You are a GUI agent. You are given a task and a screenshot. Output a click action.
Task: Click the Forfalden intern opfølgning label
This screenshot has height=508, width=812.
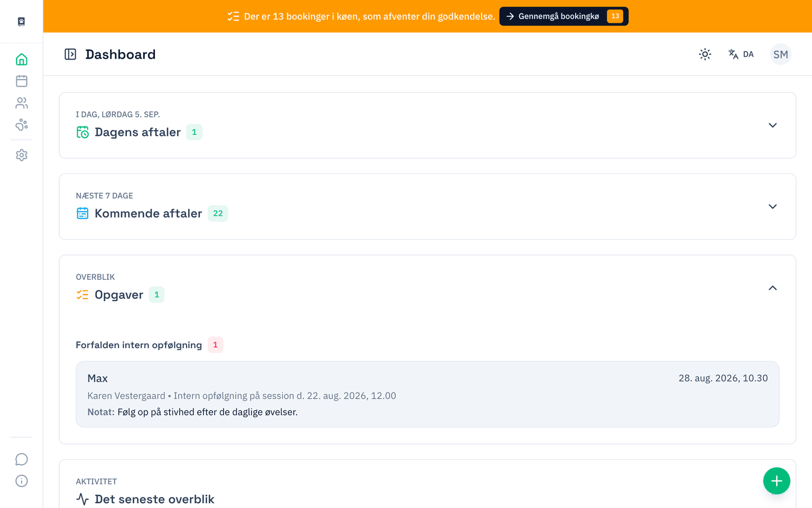[139, 345]
